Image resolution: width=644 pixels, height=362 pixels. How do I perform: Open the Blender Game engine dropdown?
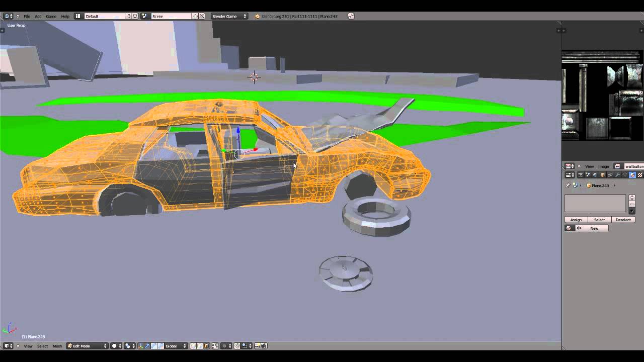229,16
